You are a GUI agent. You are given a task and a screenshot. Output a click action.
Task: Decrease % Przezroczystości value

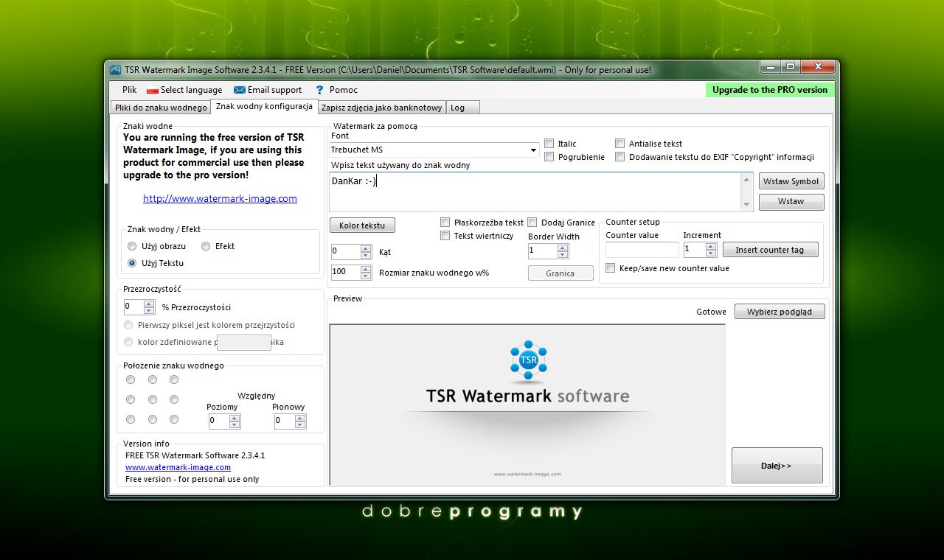150,310
